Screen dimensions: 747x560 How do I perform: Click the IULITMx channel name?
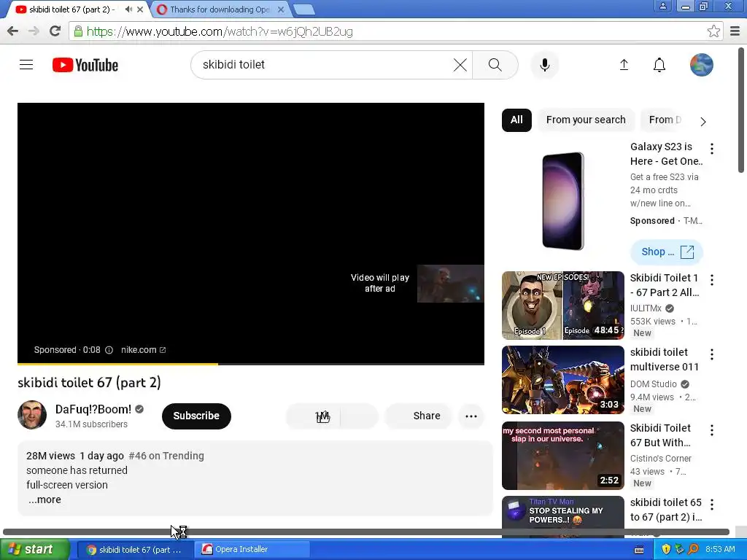[646, 308]
